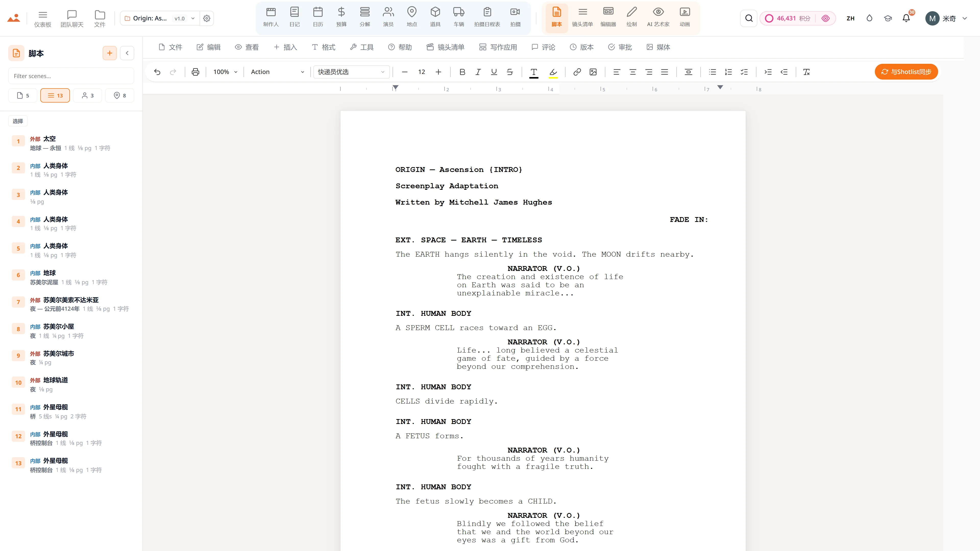The height and width of the screenshot is (551, 980).
Task: Open the notifications bell
Action: point(906,18)
